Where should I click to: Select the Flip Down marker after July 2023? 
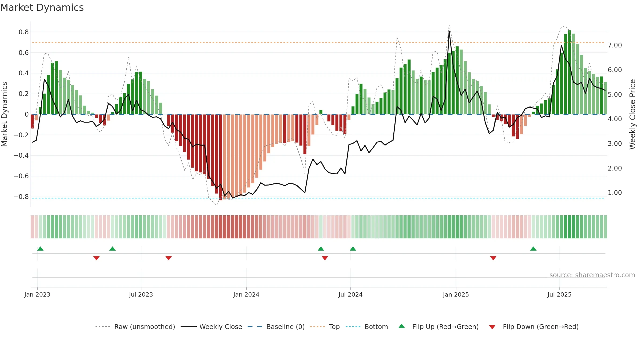(169, 258)
